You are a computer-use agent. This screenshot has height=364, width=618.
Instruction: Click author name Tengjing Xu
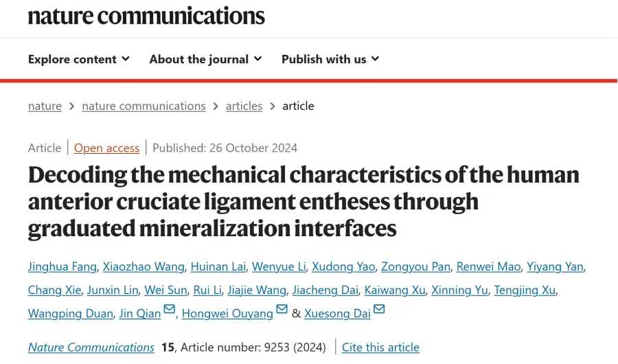click(525, 290)
